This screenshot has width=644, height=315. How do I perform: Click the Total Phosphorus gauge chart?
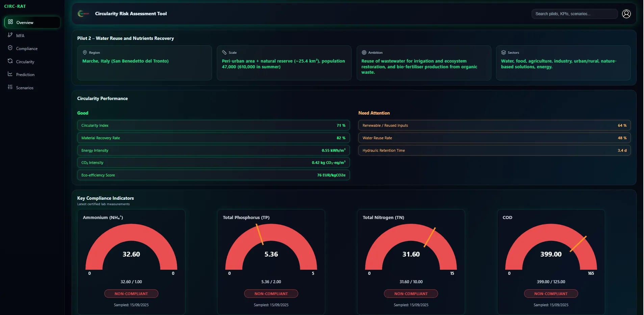(x=271, y=250)
